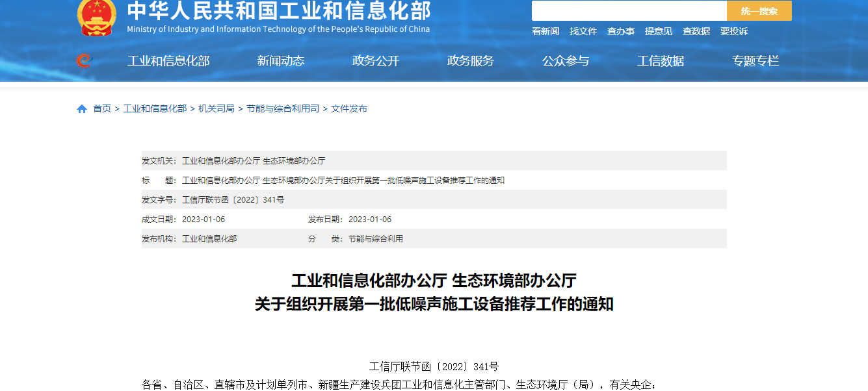Open the 工信数据 navigation menu
The height and width of the screenshot is (391, 868).
point(661,61)
